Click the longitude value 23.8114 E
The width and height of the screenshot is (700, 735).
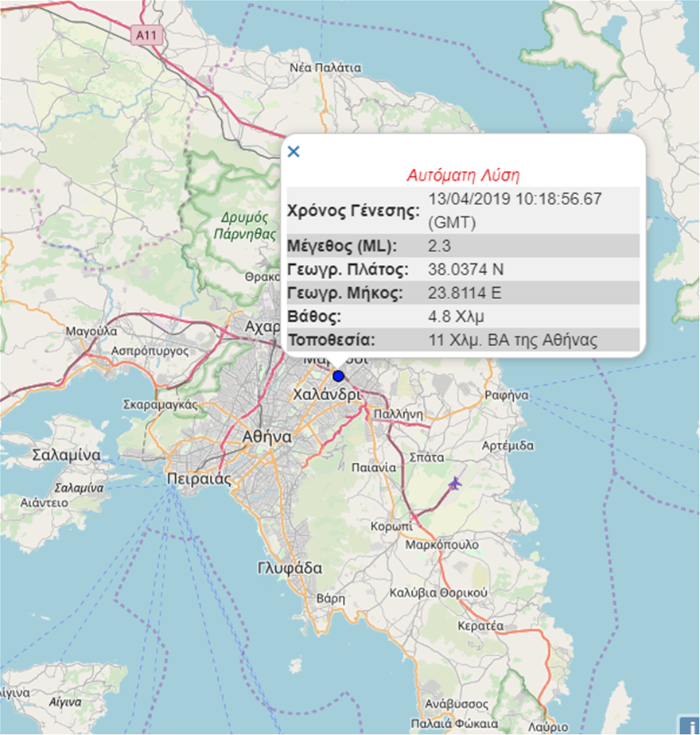click(465, 293)
